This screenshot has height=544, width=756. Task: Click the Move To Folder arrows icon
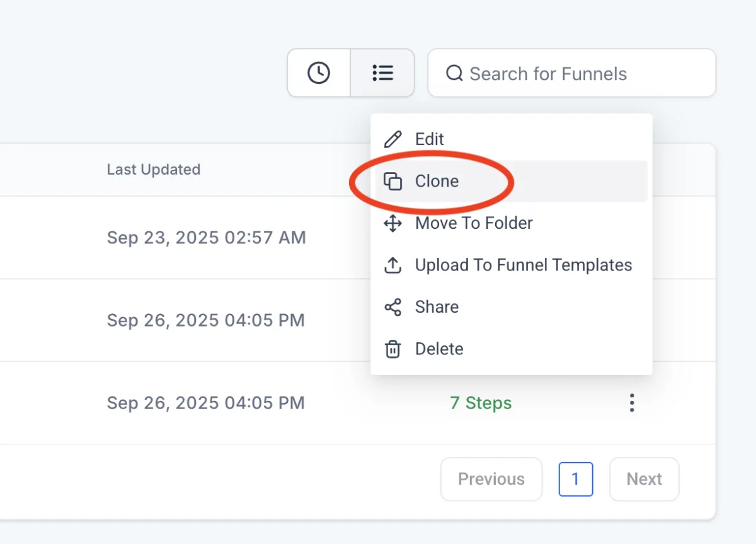pos(393,223)
